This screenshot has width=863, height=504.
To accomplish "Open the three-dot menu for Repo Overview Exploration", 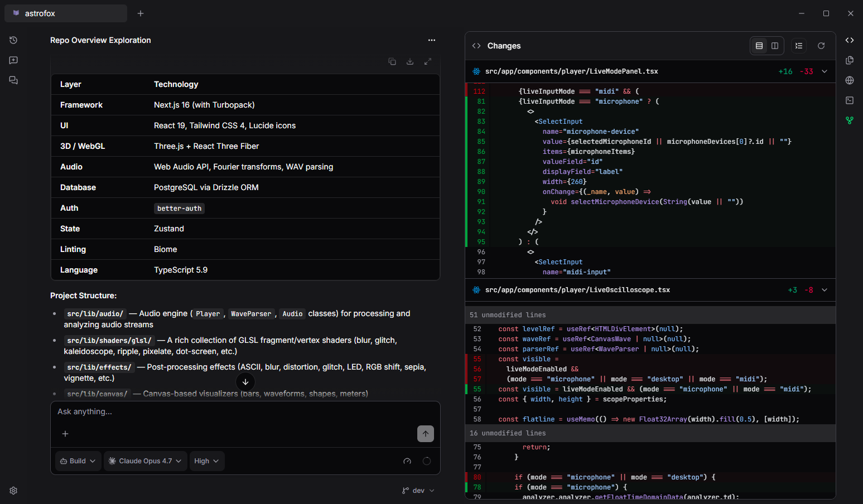I will point(432,40).
